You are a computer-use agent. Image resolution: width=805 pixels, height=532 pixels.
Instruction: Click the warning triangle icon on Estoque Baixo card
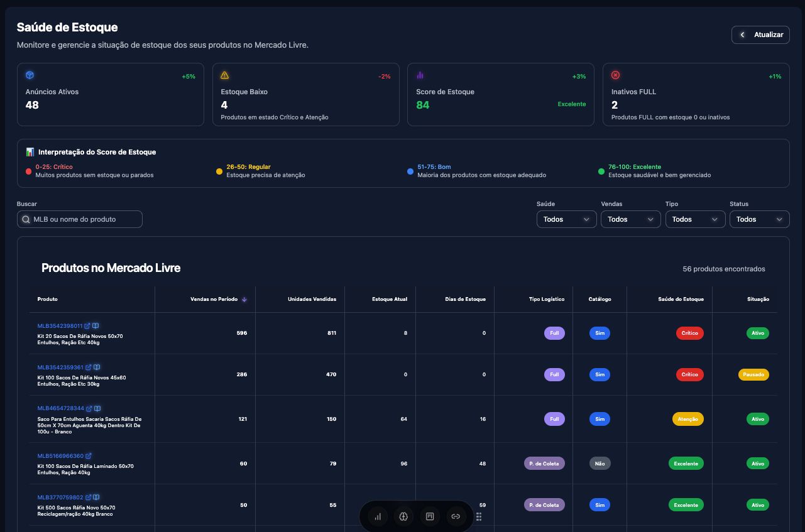coord(225,75)
